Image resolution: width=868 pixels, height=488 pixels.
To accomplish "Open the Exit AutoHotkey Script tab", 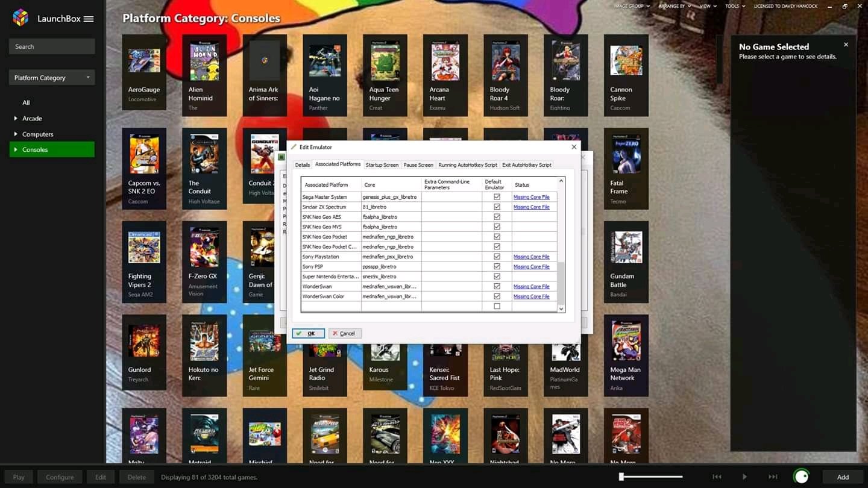I will pos(527,165).
